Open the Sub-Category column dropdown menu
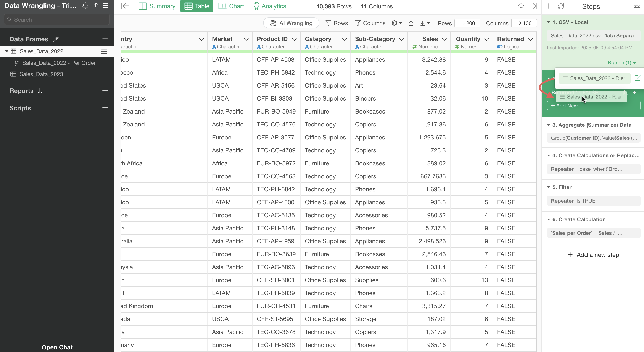 pyautogui.click(x=401, y=39)
